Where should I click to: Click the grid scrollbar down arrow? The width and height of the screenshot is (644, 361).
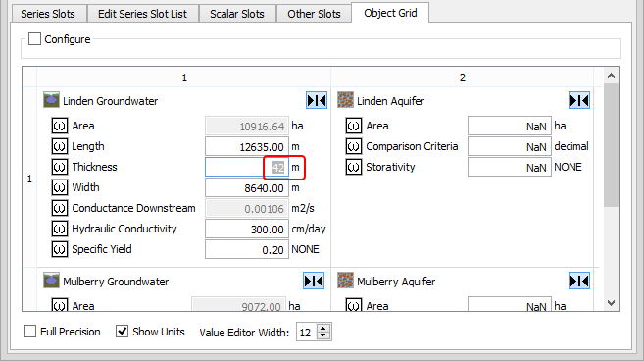click(x=611, y=303)
